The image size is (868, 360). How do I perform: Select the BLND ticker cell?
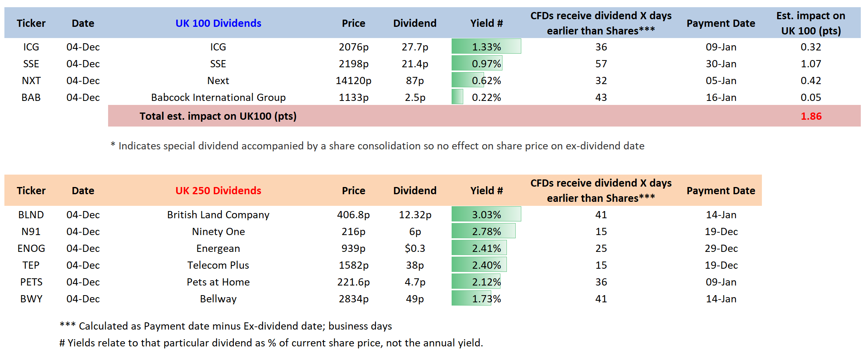coord(31,215)
